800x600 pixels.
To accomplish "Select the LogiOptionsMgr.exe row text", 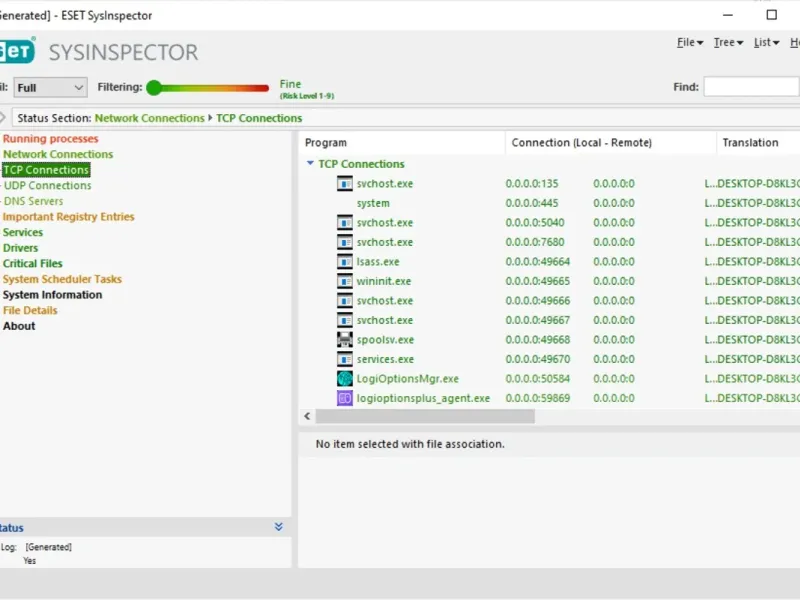I will coord(408,379).
